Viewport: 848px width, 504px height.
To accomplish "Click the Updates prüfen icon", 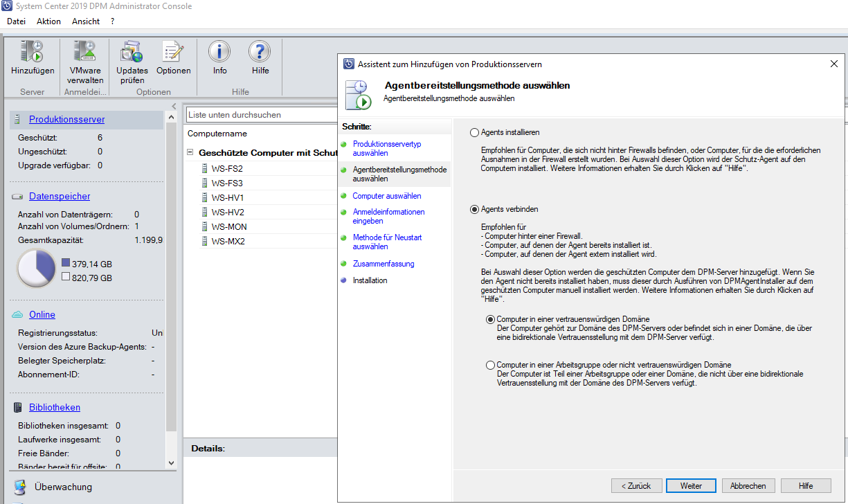I will 132,52.
